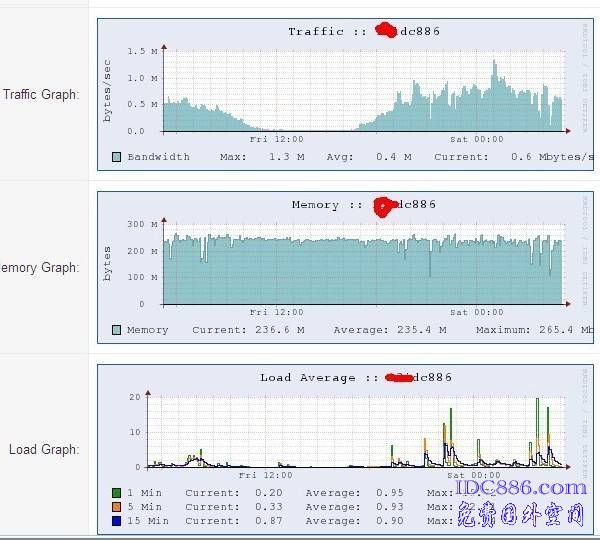Click the red arrow atop Traffic y-axis
The width and height of the screenshot is (600, 540).
(x=163, y=45)
